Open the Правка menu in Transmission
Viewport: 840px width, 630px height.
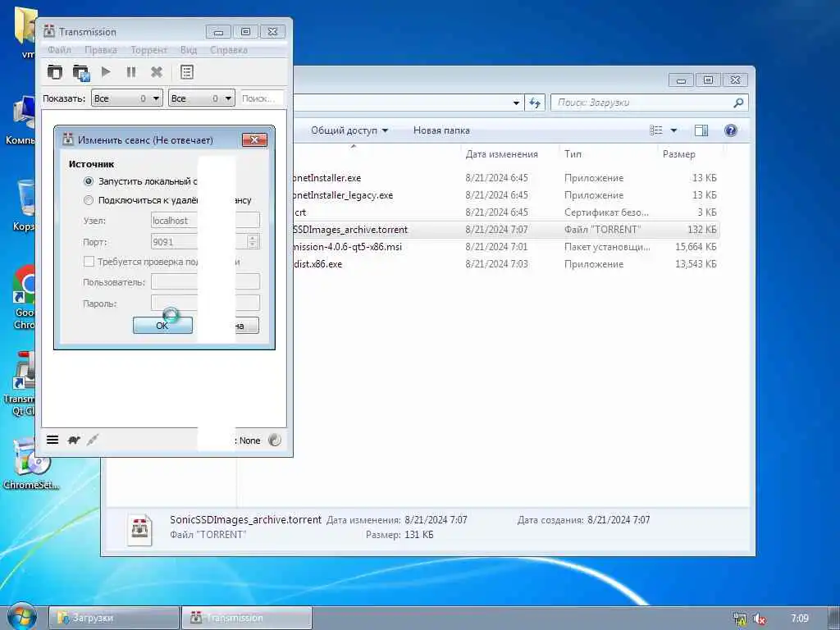(101, 50)
